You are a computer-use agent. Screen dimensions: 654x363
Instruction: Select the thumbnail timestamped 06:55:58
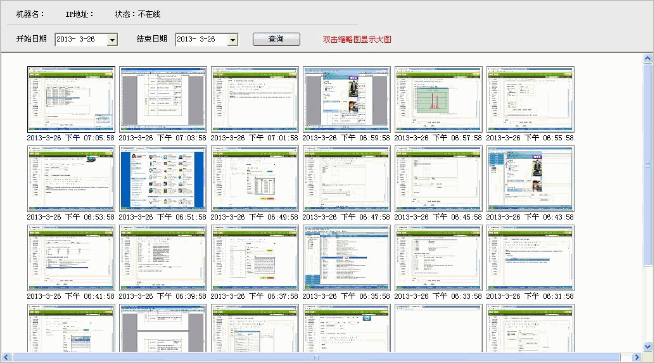(x=530, y=99)
